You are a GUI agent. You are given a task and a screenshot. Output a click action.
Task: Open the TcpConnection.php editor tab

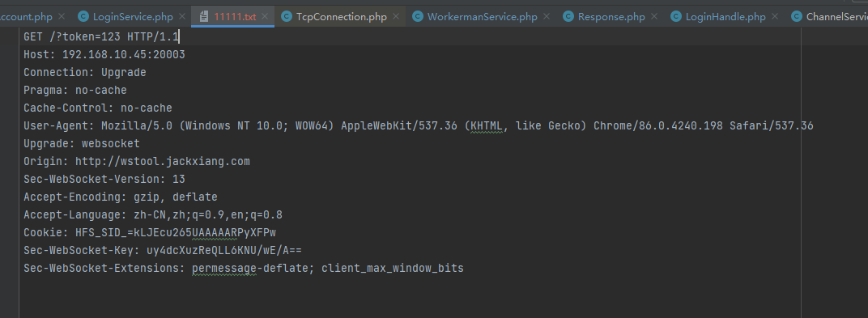pos(342,17)
